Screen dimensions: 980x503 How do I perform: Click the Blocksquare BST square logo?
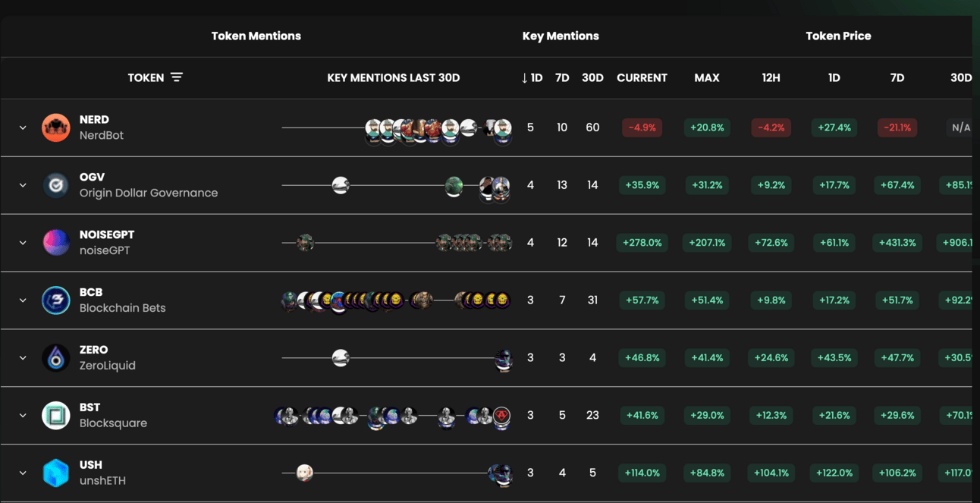click(56, 416)
